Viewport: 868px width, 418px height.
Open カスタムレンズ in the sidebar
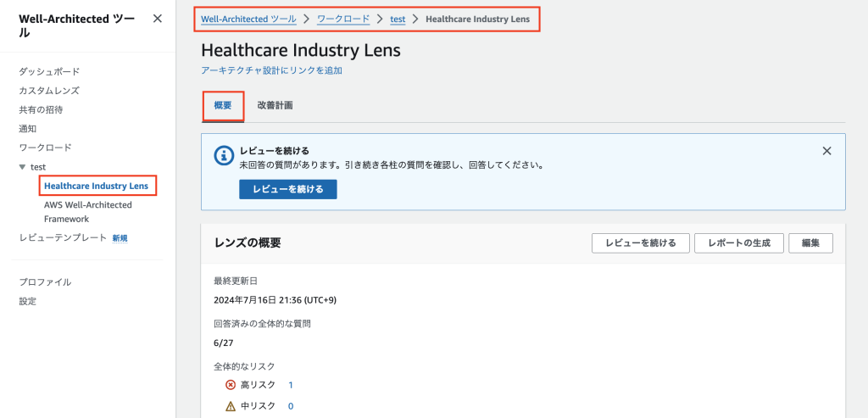pos(49,90)
